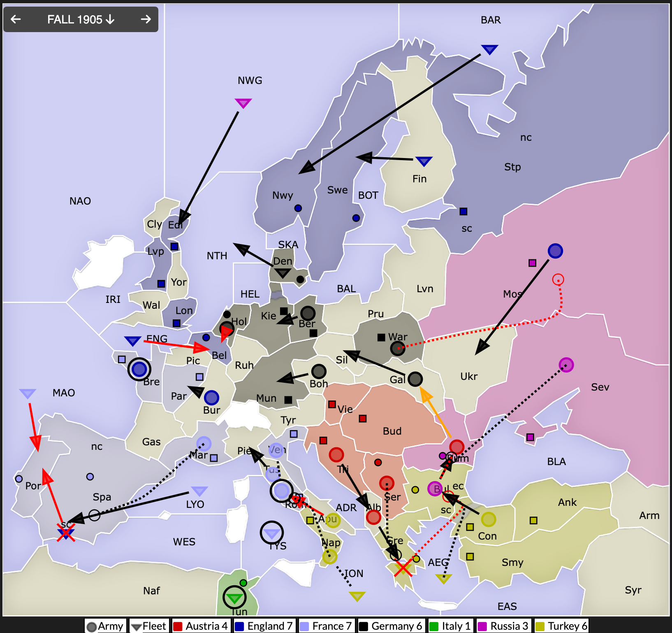Click the English fleet in Barents Sea
The image size is (672, 633).
tap(489, 50)
